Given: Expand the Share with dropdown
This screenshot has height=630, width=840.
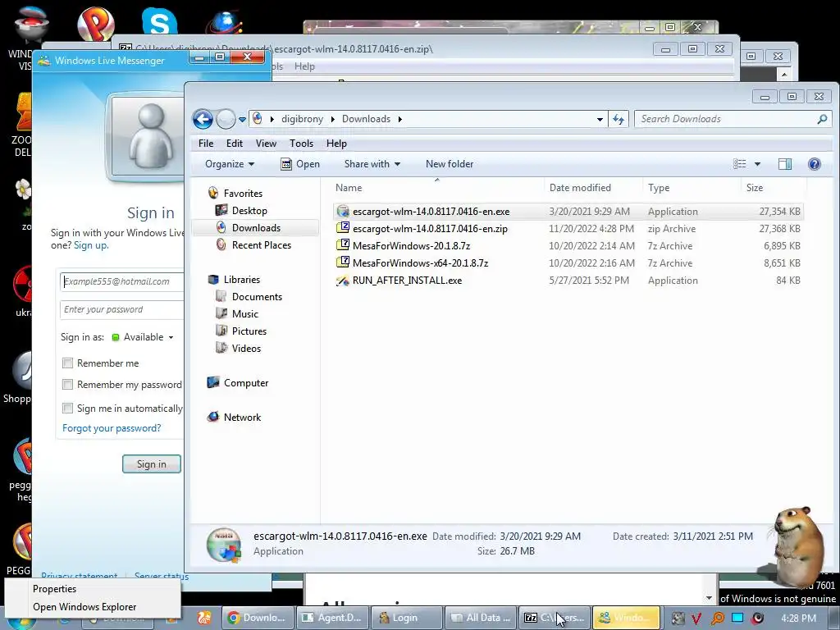Looking at the screenshot, I should pos(372,164).
